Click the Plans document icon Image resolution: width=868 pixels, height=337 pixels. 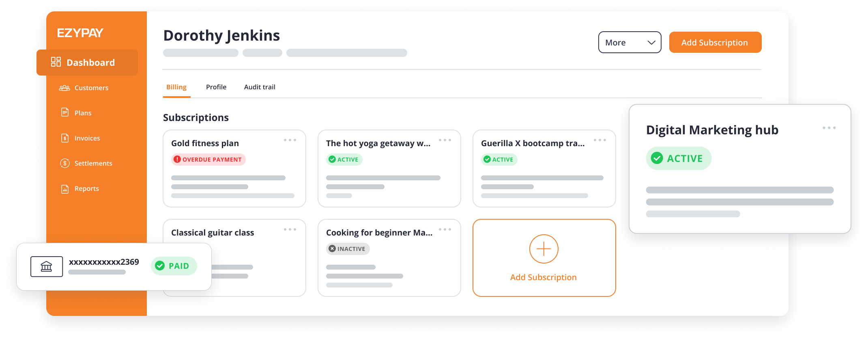click(x=65, y=112)
